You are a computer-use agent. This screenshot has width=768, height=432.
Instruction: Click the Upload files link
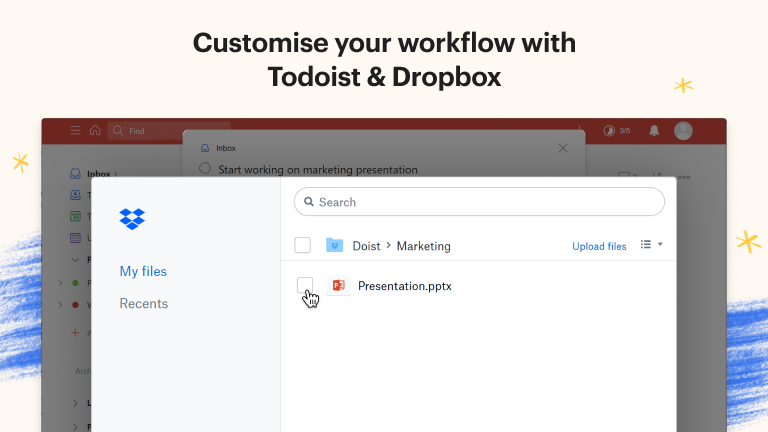click(599, 246)
